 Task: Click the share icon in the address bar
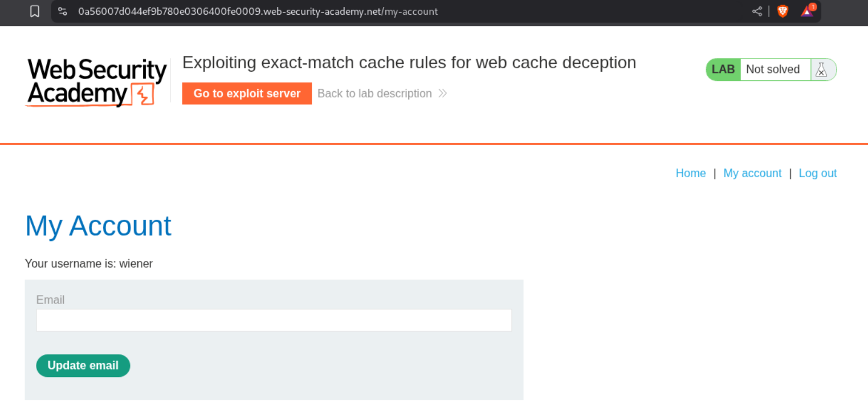click(757, 11)
